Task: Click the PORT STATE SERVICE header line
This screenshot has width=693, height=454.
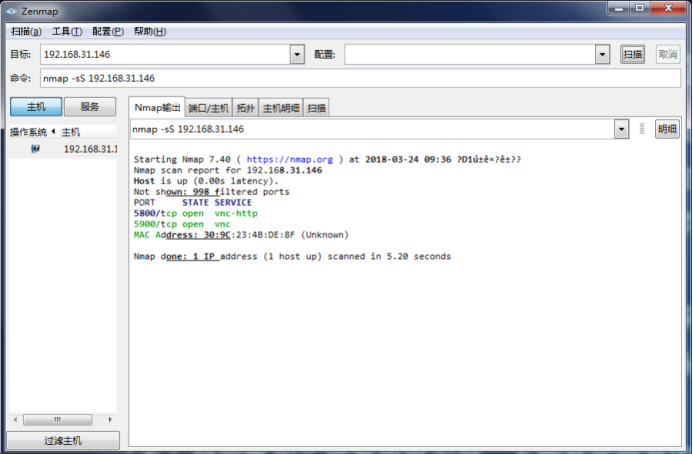Action: click(193, 202)
